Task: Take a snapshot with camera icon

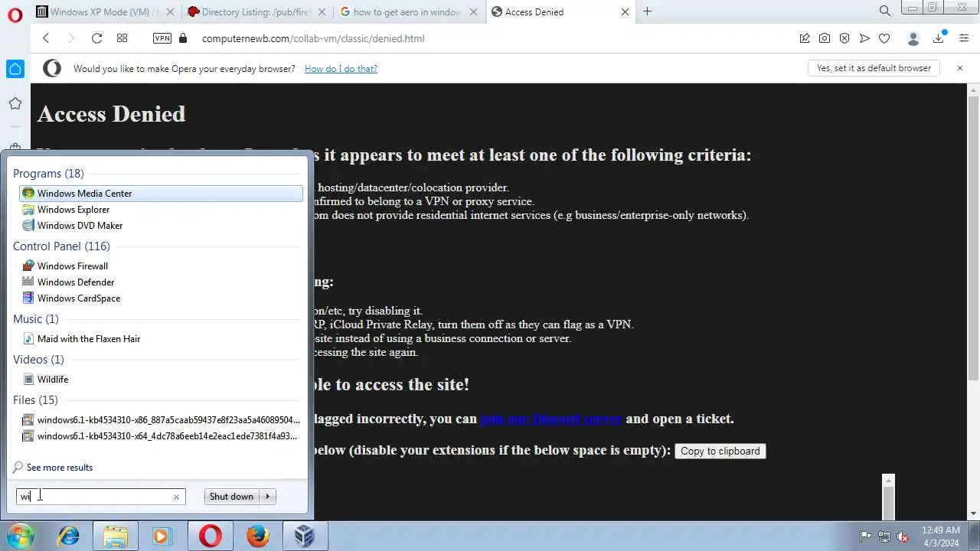Action: (x=825, y=38)
